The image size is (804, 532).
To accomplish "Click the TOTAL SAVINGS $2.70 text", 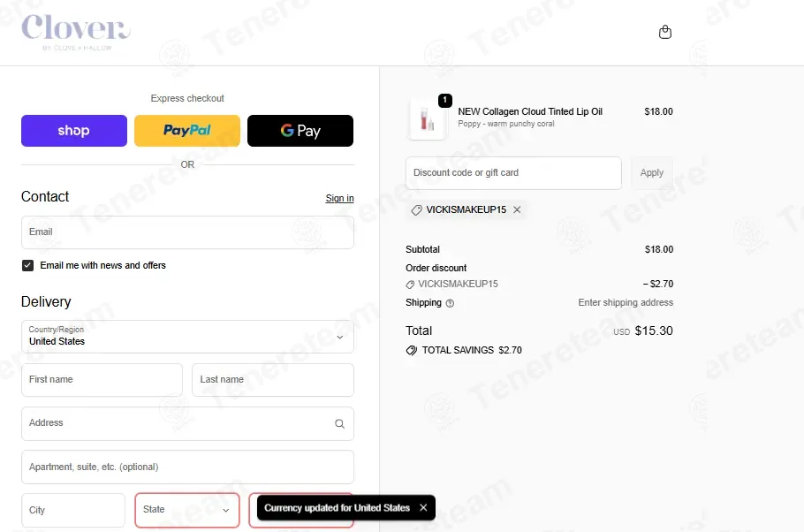I will point(472,350).
